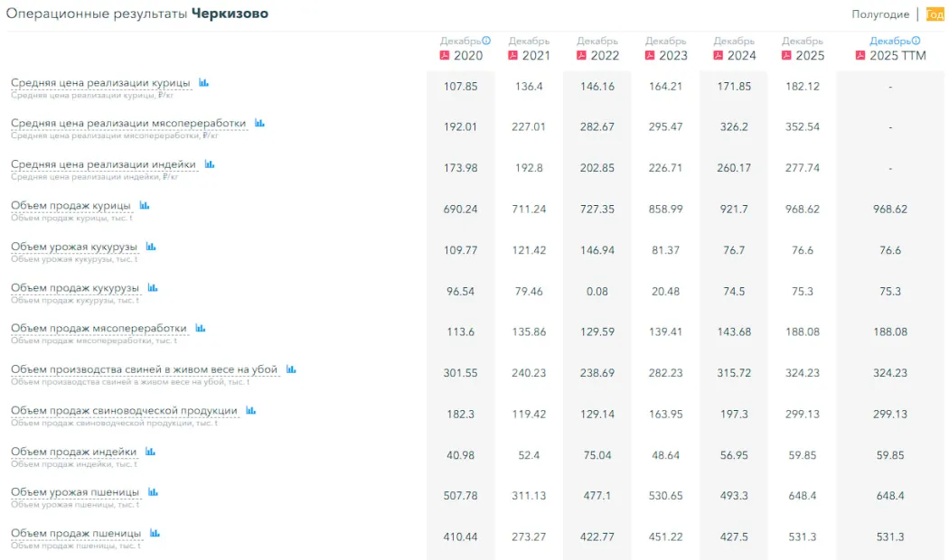Image resolution: width=949 pixels, height=560 pixels.
Task: Select the 2025 TTM column header
Action: pos(897,56)
